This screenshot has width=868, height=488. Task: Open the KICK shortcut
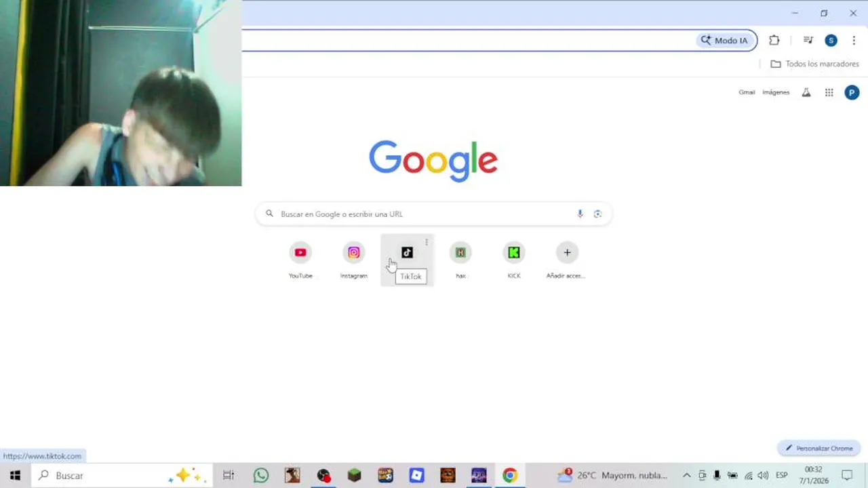pyautogui.click(x=514, y=260)
